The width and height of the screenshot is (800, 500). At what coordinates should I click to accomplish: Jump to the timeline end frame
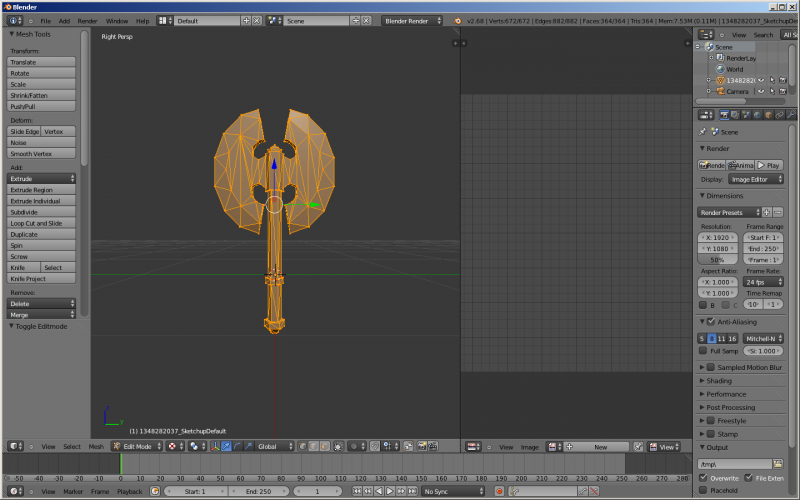click(x=412, y=491)
